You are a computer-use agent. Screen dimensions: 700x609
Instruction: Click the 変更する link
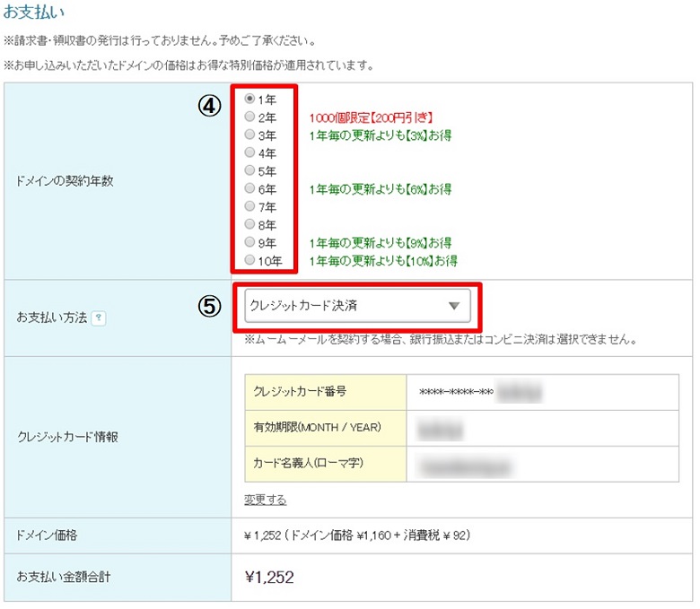(265, 500)
